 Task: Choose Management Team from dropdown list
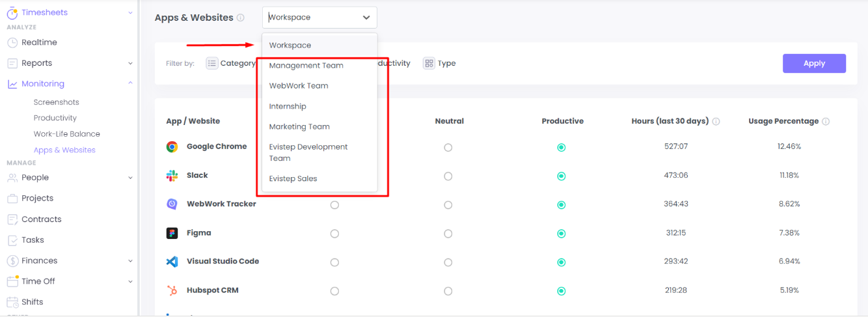(x=319, y=66)
